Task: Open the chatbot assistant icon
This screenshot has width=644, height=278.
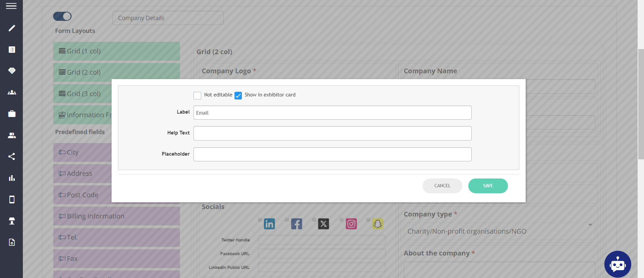Action: [x=617, y=264]
